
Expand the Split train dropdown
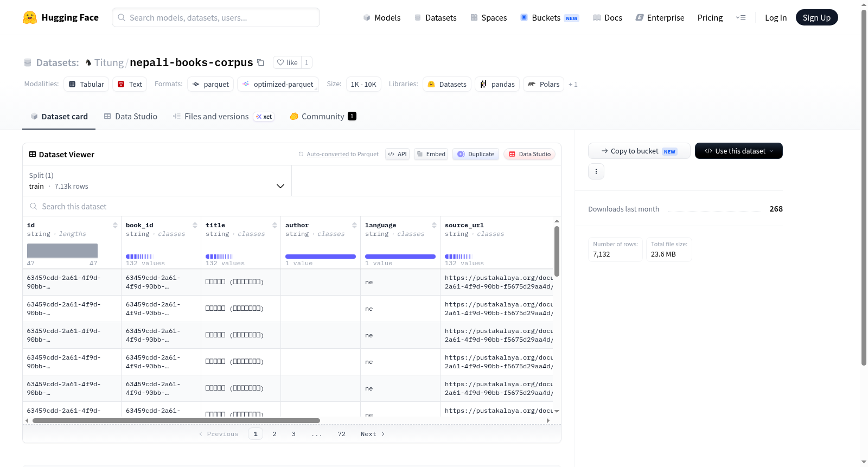pos(157,181)
